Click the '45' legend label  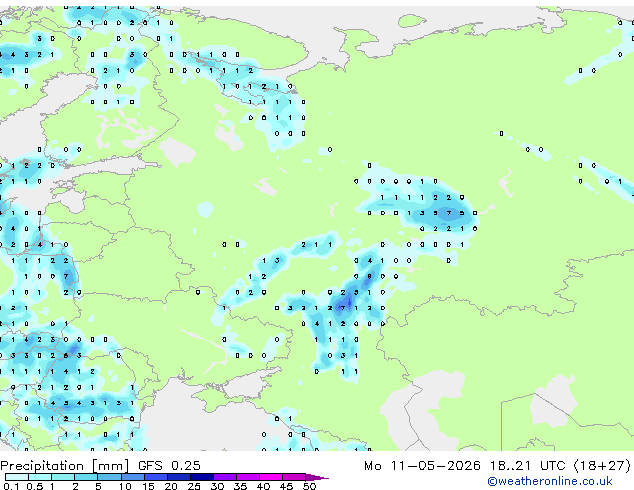tap(286, 486)
